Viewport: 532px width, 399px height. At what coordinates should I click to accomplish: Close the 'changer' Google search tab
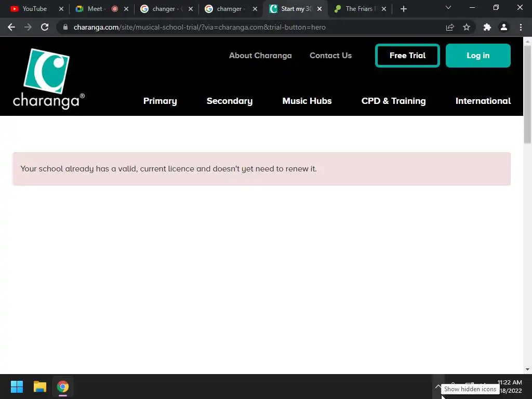191,9
